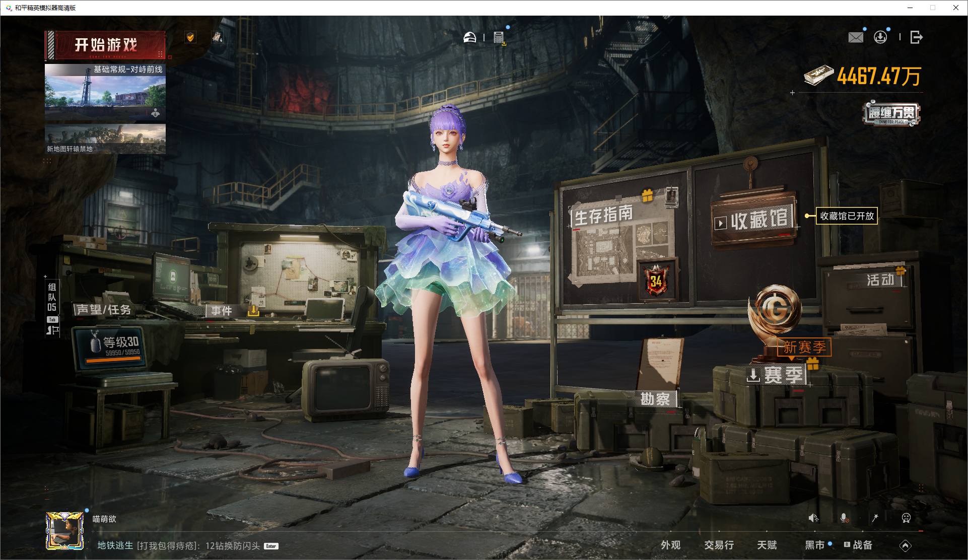Click the orange shield checkmark icon
Viewport: 968px width, 560px height.
coord(190,37)
